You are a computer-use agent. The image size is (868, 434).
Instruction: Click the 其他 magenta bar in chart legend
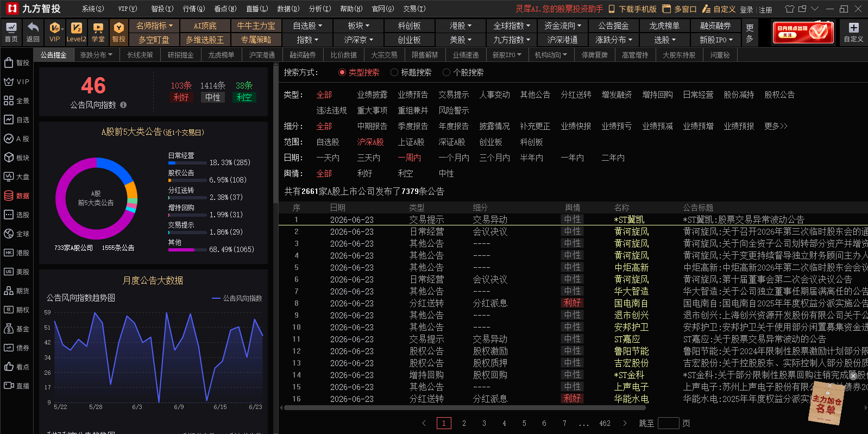pos(187,250)
